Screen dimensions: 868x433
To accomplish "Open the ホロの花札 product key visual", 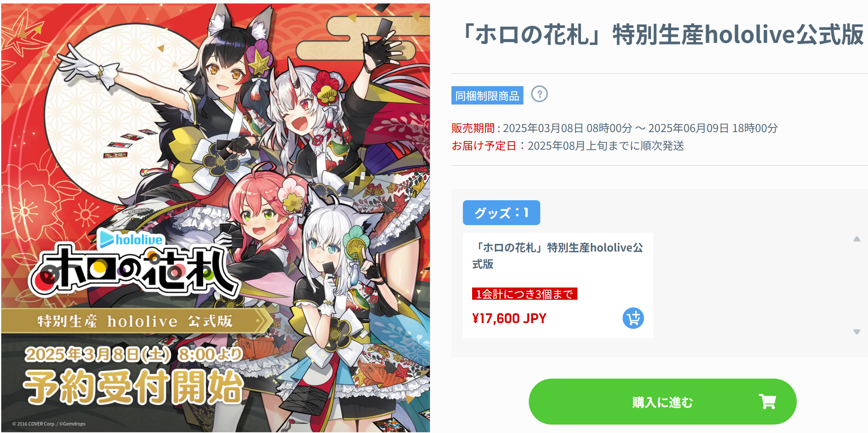I will 216,218.
